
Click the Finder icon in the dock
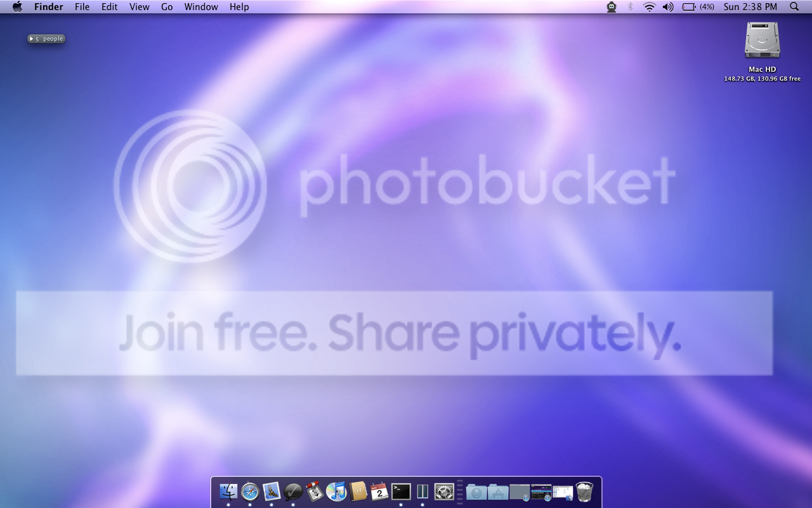228,491
